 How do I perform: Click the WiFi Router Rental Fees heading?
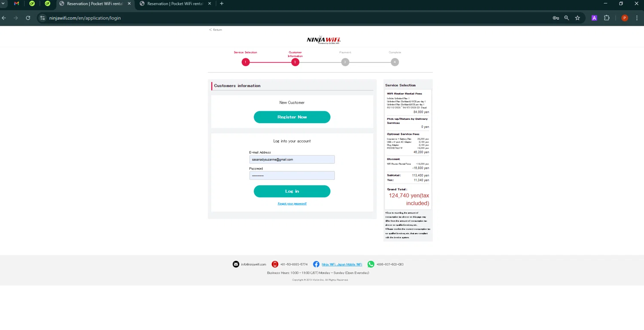point(404,94)
